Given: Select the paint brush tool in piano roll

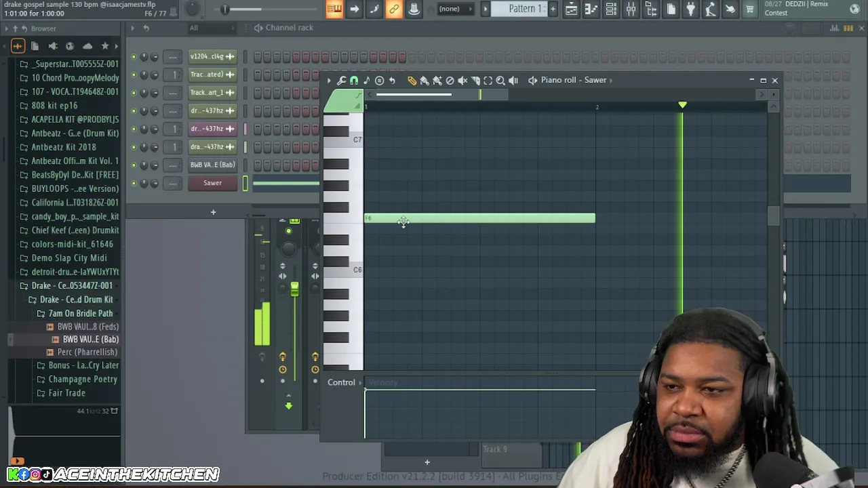Looking at the screenshot, I should click(x=425, y=81).
